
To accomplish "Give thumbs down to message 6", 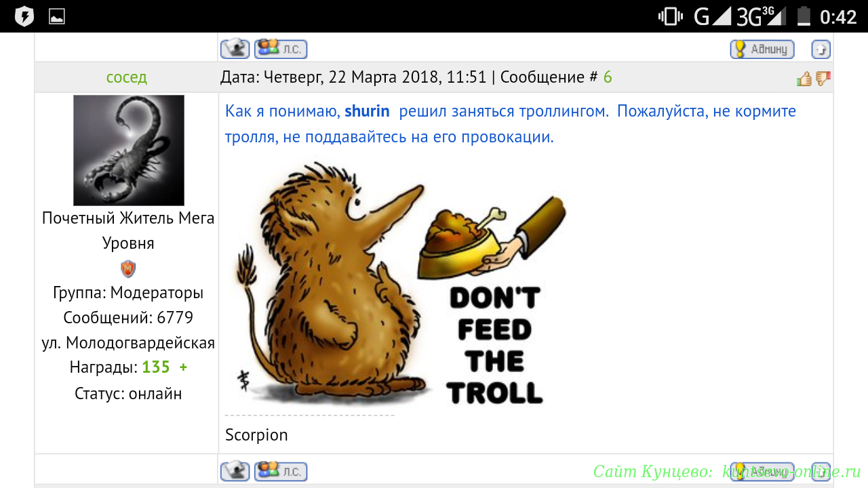I will pyautogui.click(x=823, y=79).
